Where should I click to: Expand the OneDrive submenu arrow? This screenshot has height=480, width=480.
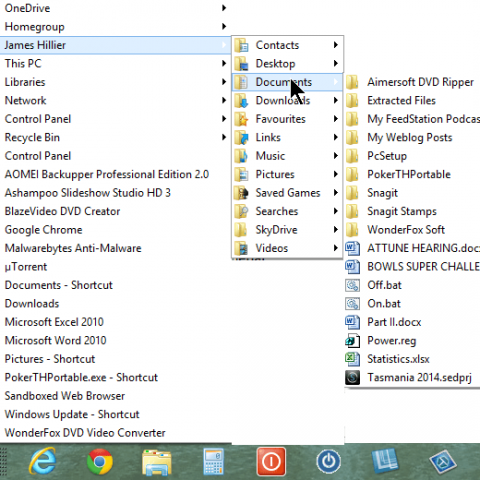coord(224,8)
